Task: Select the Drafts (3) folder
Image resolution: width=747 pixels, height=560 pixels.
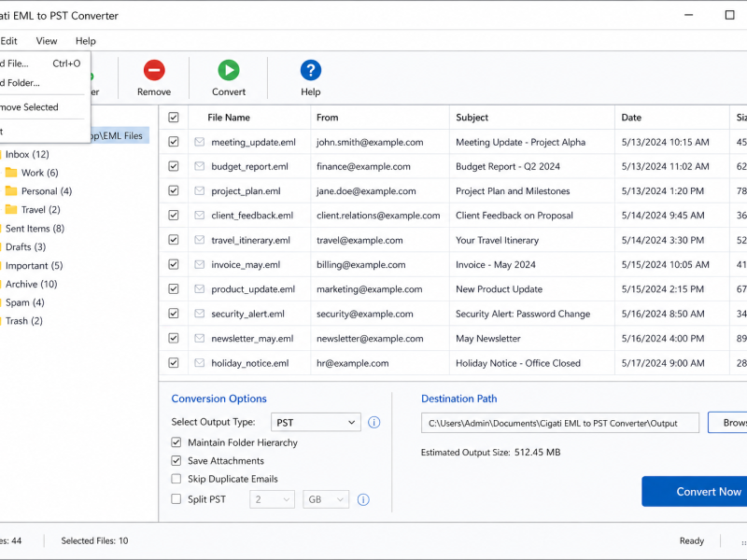Action: tap(26, 246)
